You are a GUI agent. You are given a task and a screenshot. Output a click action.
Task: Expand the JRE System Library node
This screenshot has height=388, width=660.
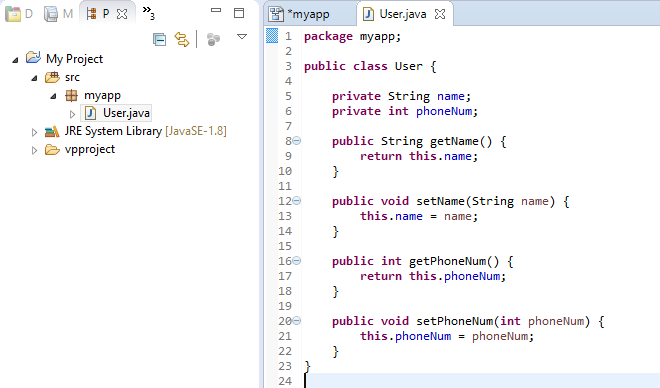(35, 132)
